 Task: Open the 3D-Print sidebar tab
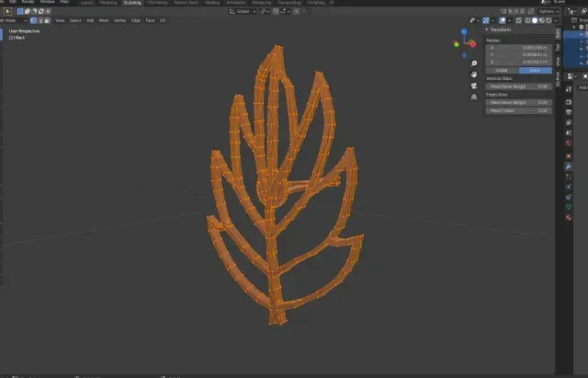coord(558,79)
